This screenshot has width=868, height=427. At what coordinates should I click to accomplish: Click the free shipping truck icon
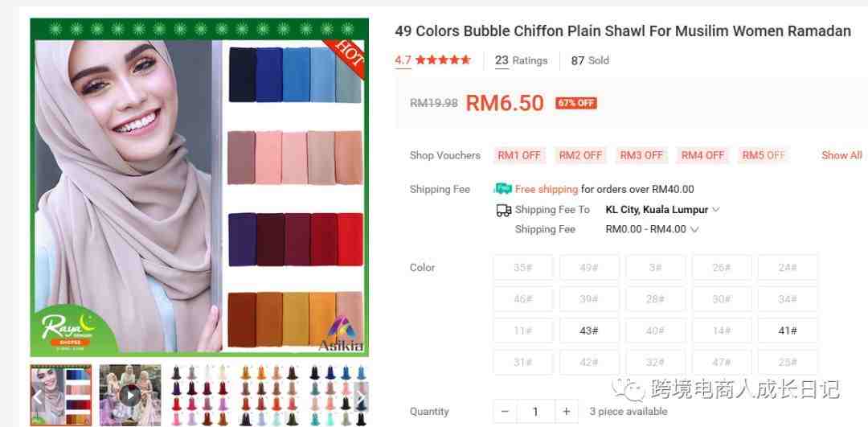click(502, 189)
